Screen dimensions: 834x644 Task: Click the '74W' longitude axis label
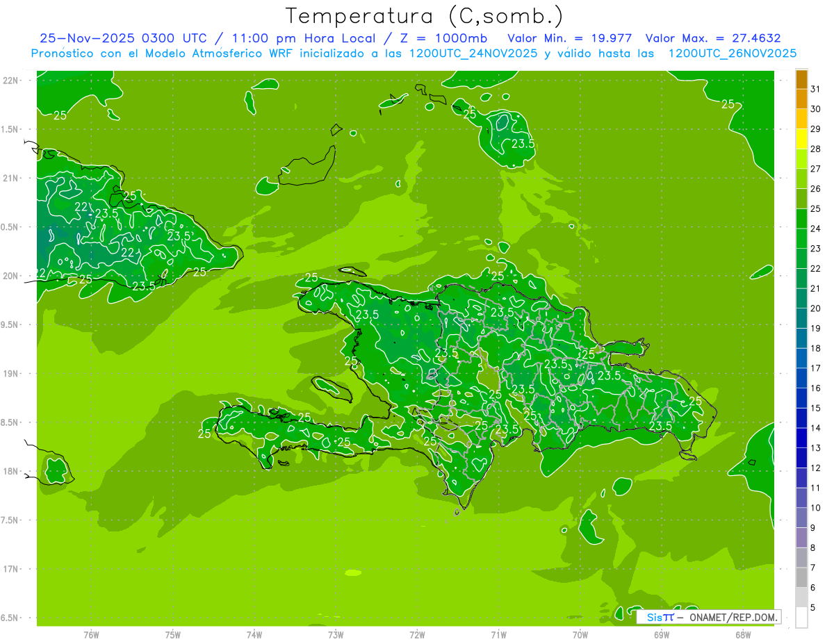click(254, 635)
